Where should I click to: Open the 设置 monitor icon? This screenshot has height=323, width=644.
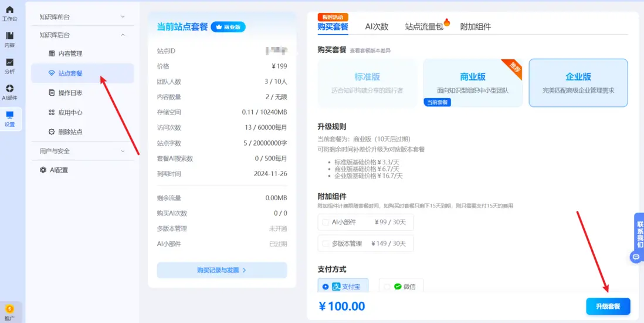coord(10,115)
